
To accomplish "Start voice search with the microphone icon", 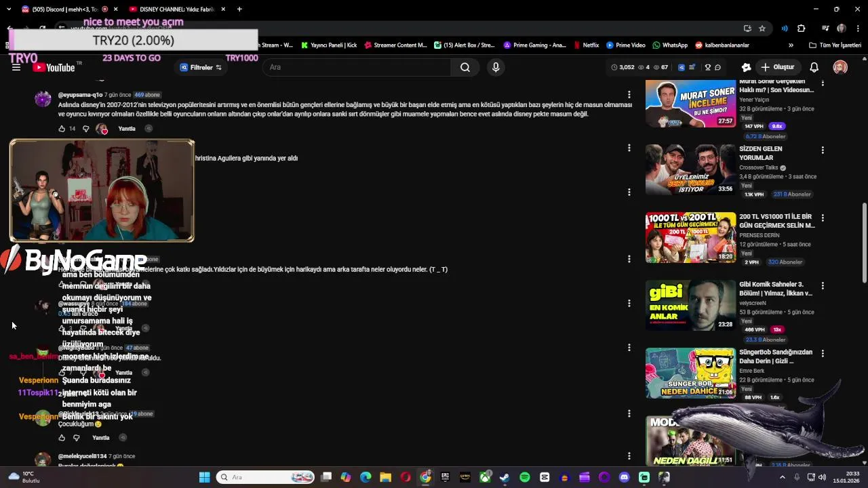I will [x=496, y=67].
